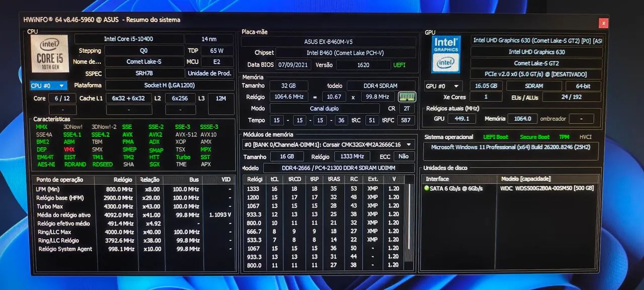Click the Microsoft Windows 11 Professional field

pos(511,151)
